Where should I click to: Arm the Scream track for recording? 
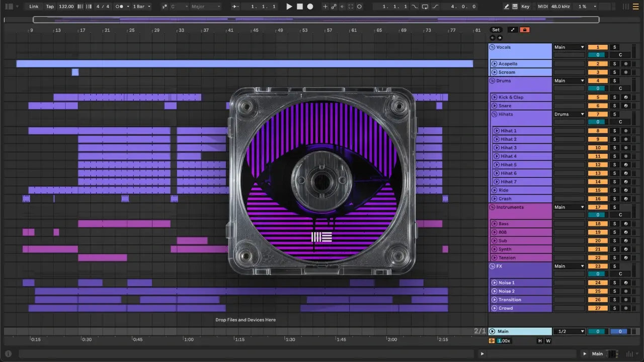point(626,72)
